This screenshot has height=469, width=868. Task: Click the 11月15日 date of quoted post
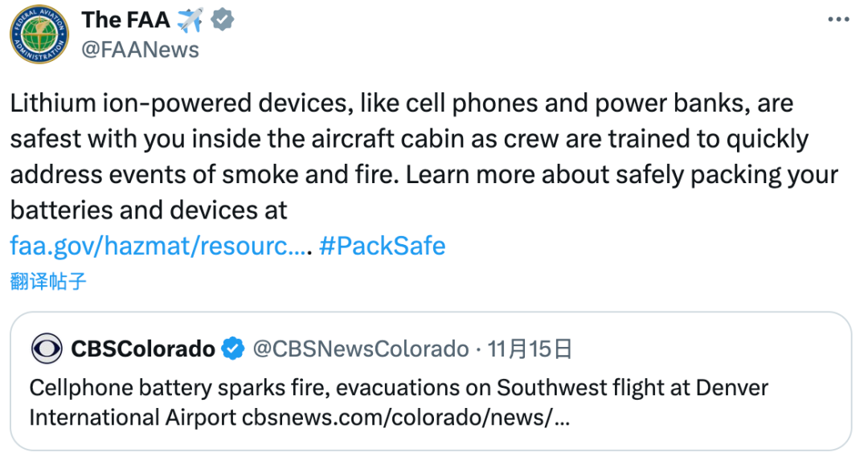click(530, 349)
